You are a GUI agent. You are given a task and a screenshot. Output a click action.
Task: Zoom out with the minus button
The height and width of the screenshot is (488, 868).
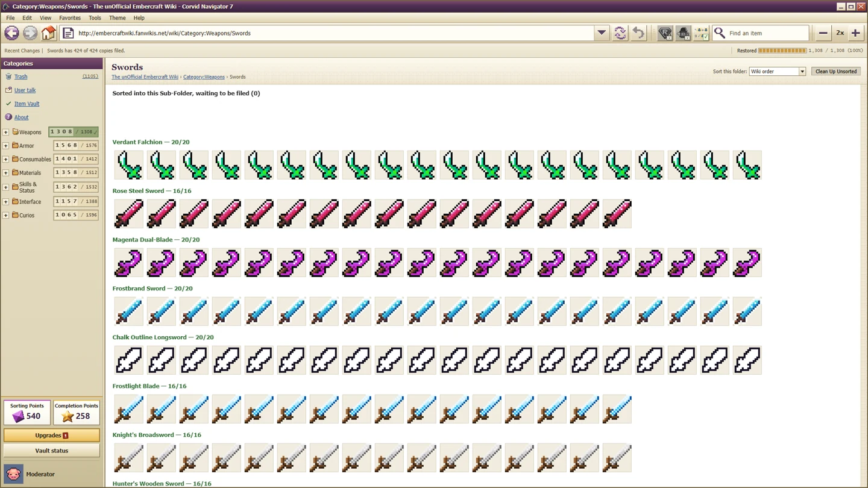click(x=823, y=33)
